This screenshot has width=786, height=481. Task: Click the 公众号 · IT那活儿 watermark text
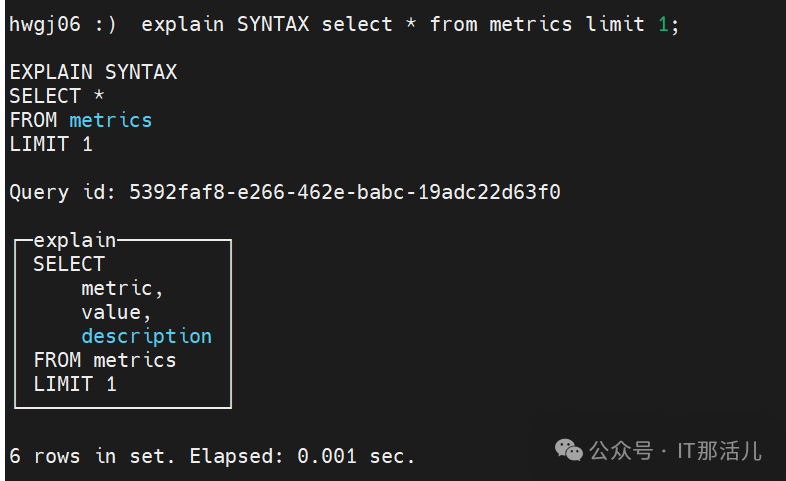(675, 452)
